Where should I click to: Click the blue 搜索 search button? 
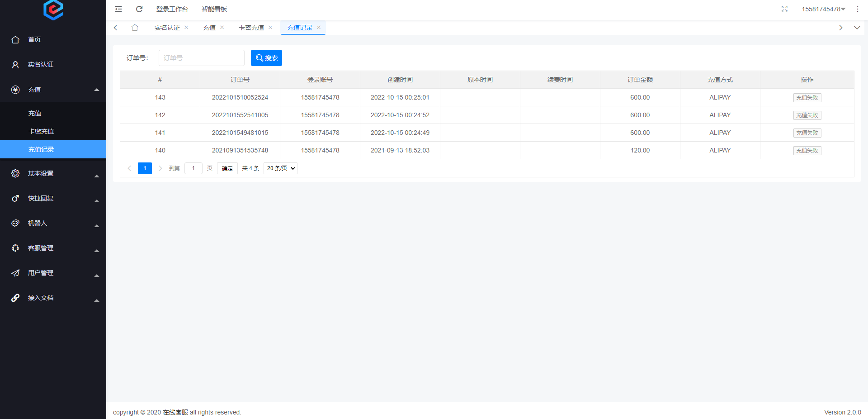(266, 58)
